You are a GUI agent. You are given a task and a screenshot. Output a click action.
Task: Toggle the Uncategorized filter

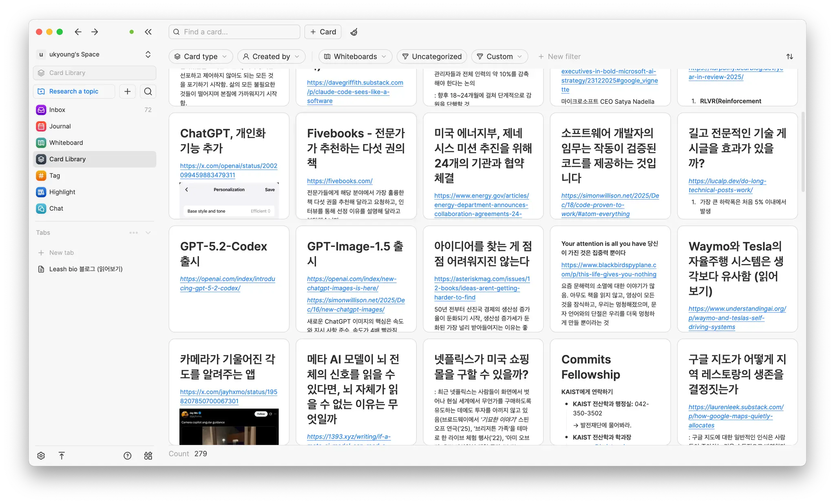432,56
